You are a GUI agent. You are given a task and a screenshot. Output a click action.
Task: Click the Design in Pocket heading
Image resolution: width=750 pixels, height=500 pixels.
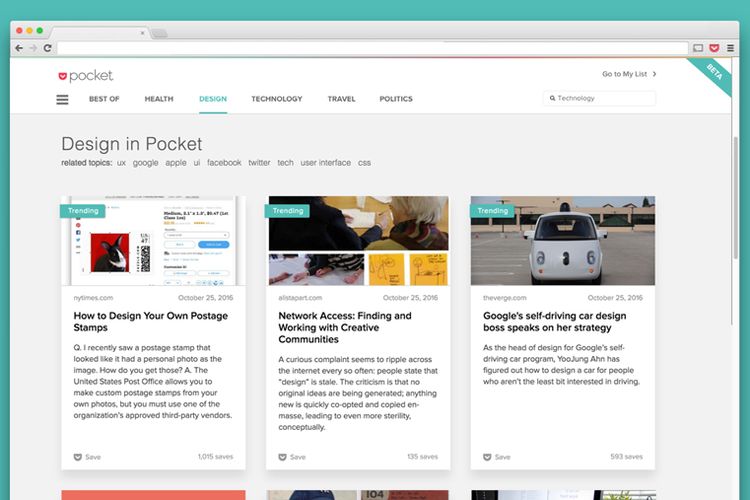point(132,144)
